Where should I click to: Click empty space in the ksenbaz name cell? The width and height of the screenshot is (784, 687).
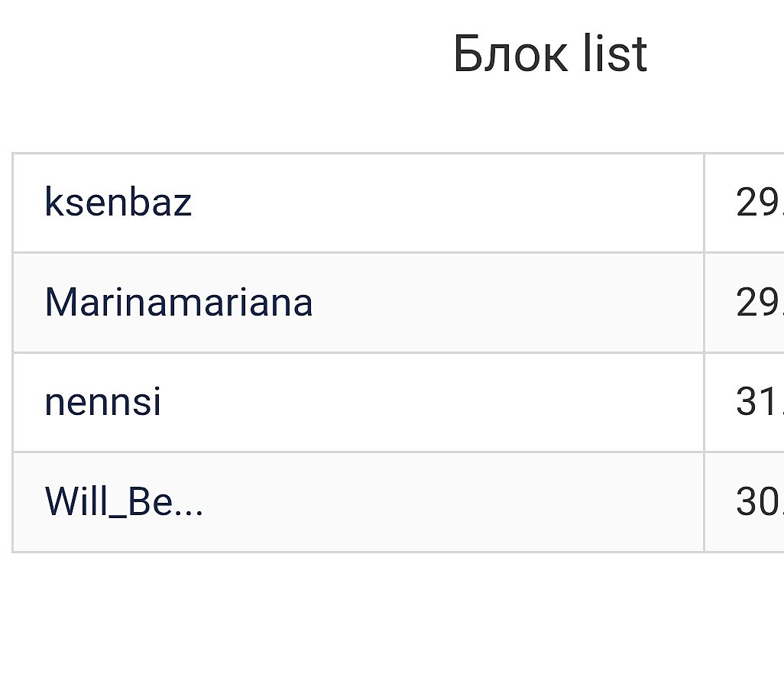(458, 203)
